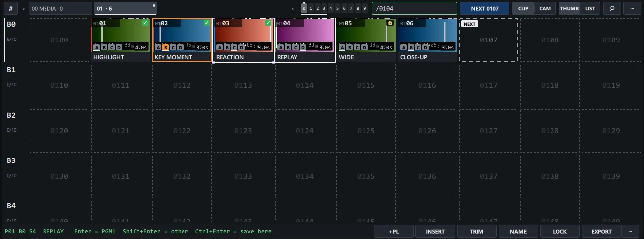
Task: Click the INSERT button
Action: 435,231
